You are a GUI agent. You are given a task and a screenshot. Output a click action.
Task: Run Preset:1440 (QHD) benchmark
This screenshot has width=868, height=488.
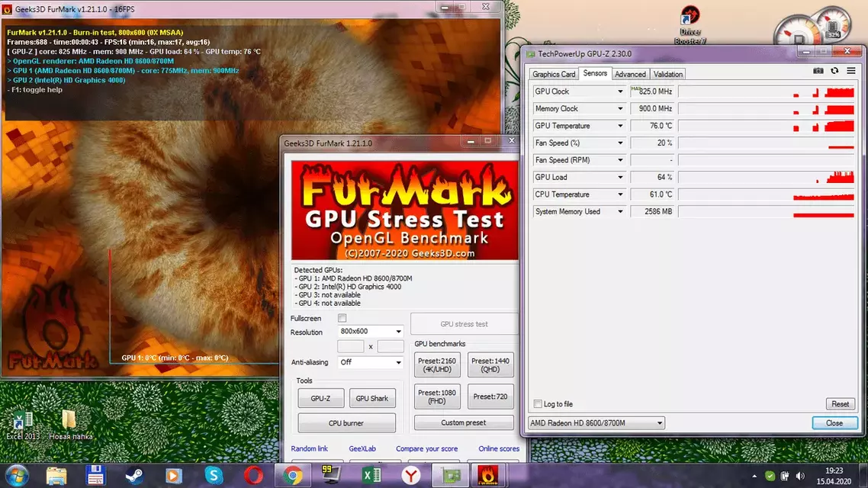(490, 364)
